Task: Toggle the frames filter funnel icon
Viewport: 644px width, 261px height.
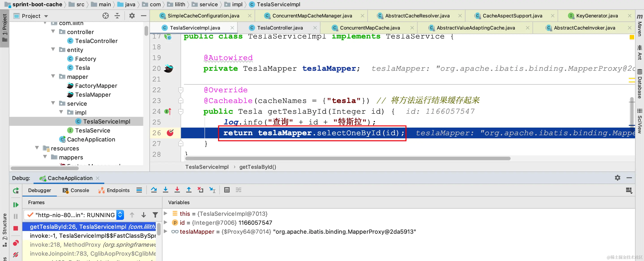Action: [155, 215]
